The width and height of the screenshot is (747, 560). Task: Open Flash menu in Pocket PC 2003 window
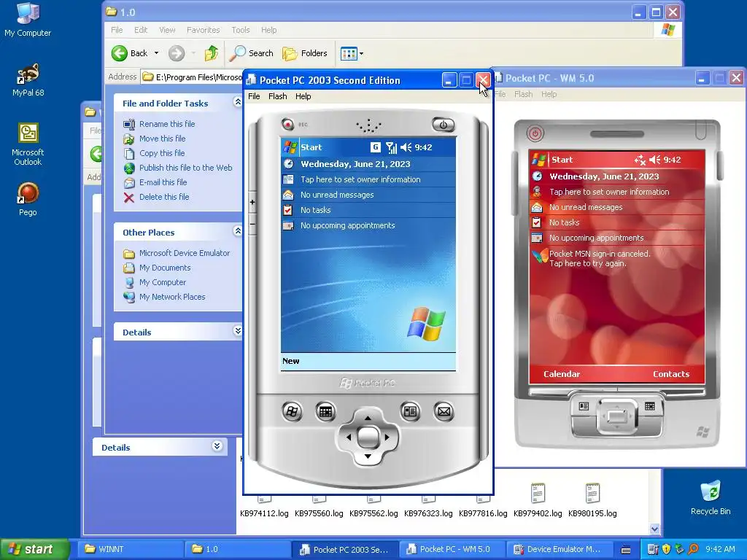coord(278,96)
